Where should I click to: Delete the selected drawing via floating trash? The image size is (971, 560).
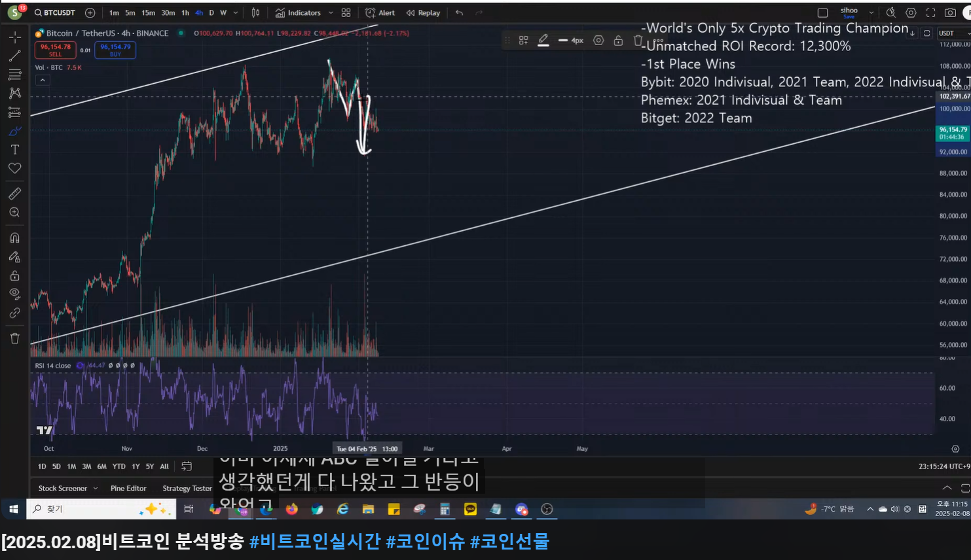(x=638, y=41)
